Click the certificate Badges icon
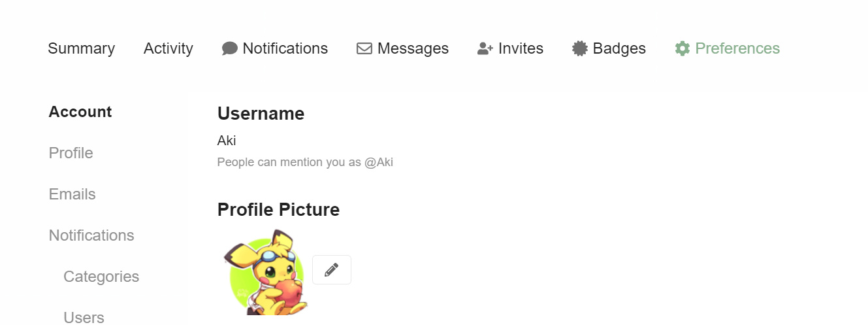The image size is (868, 325). pyautogui.click(x=580, y=48)
